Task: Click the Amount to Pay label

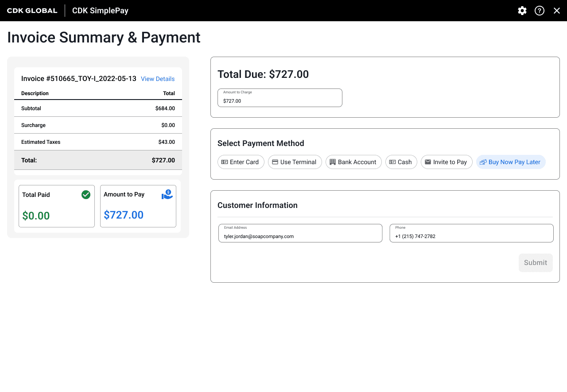Action: point(124,194)
